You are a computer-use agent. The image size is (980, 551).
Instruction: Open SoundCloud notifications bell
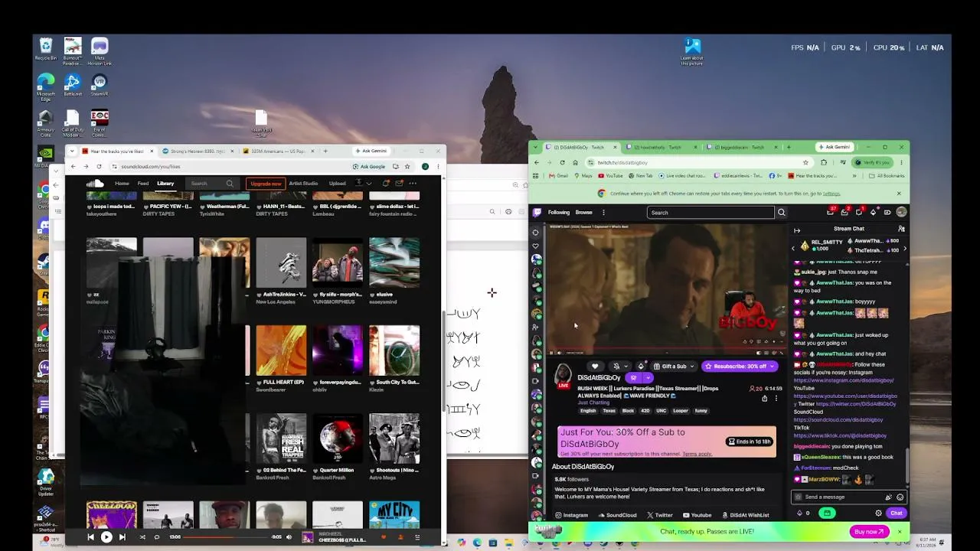(x=386, y=184)
